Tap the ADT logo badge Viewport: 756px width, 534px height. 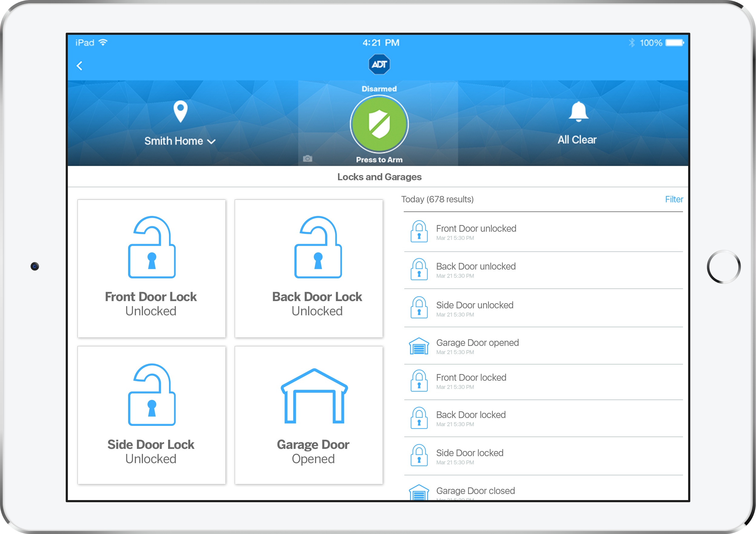coord(379,64)
